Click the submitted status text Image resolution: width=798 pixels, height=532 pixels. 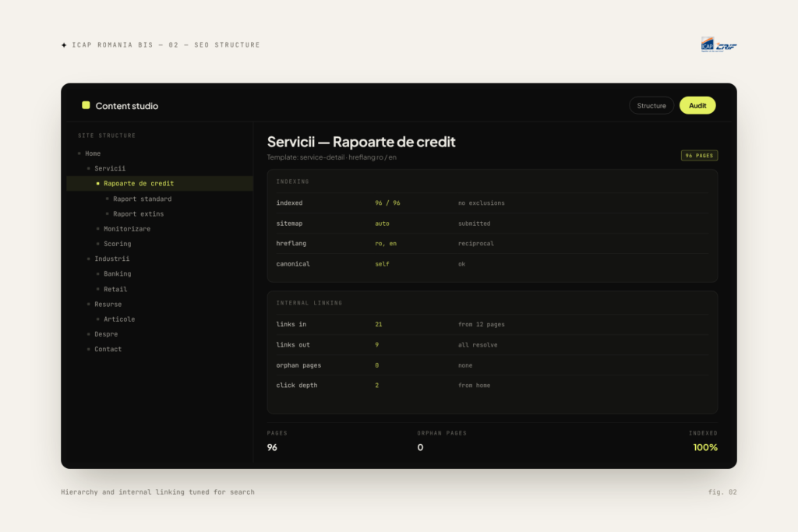tap(474, 224)
